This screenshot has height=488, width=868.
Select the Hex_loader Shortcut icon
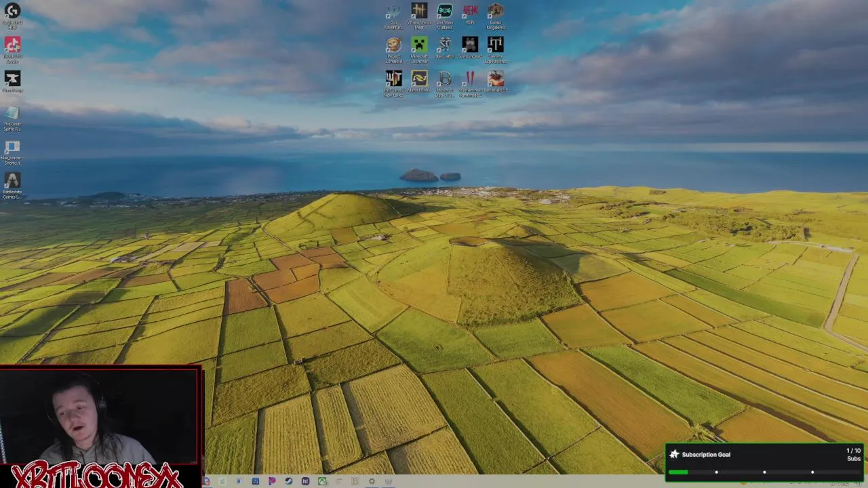(x=12, y=151)
